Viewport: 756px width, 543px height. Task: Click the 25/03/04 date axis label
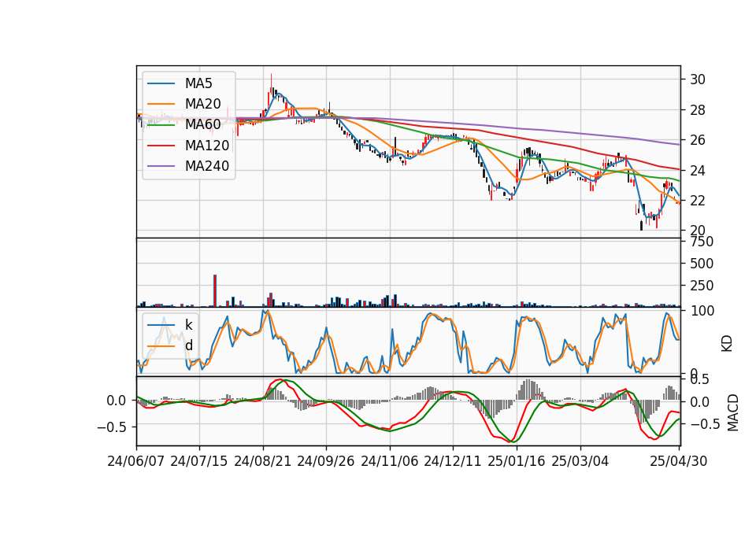(x=580, y=461)
